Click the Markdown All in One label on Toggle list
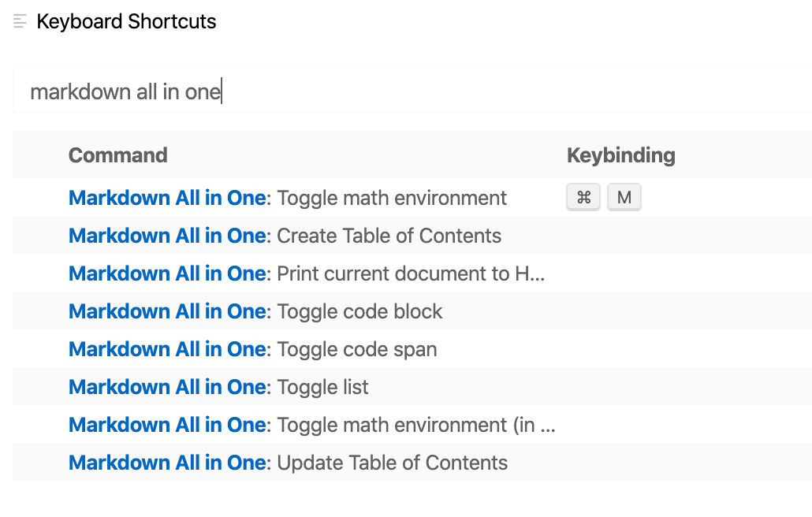 166,386
